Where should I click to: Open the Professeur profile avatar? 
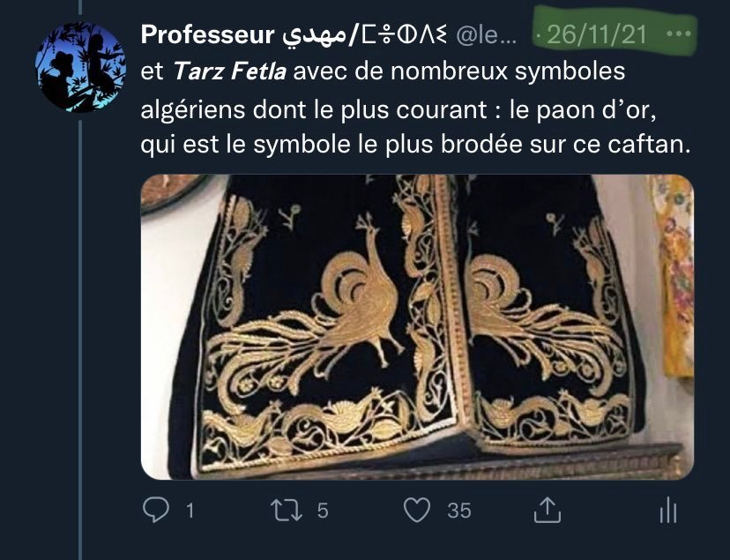(x=80, y=66)
